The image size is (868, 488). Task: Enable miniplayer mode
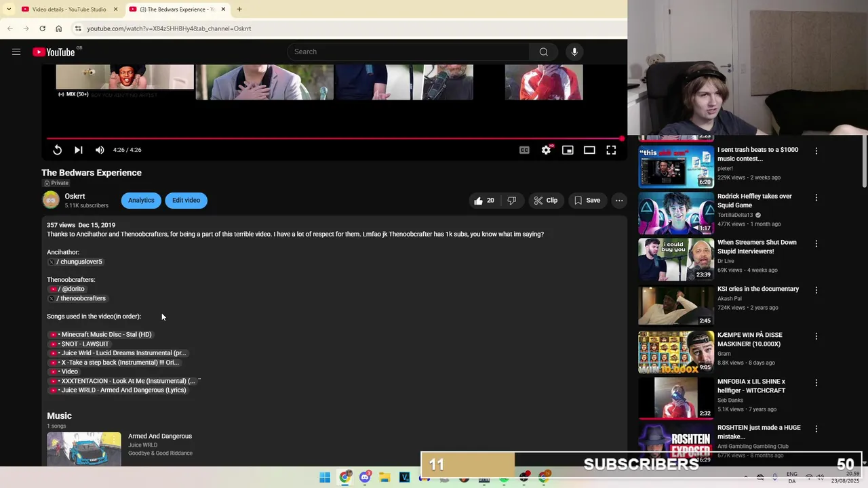click(568, 150)
